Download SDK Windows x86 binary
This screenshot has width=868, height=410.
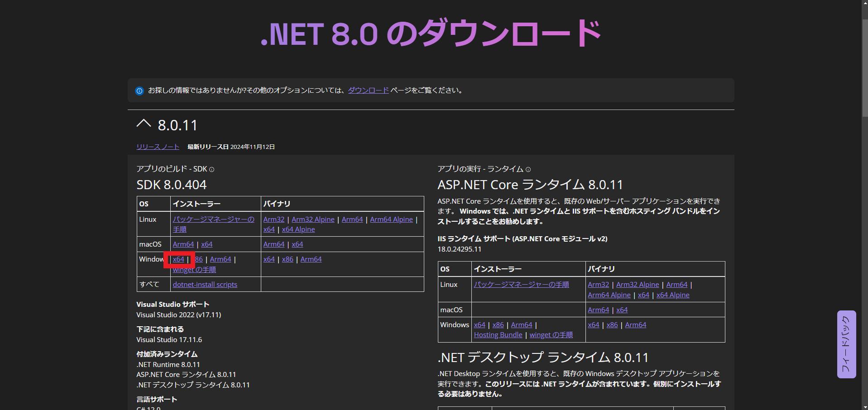[x=288, y=259]
